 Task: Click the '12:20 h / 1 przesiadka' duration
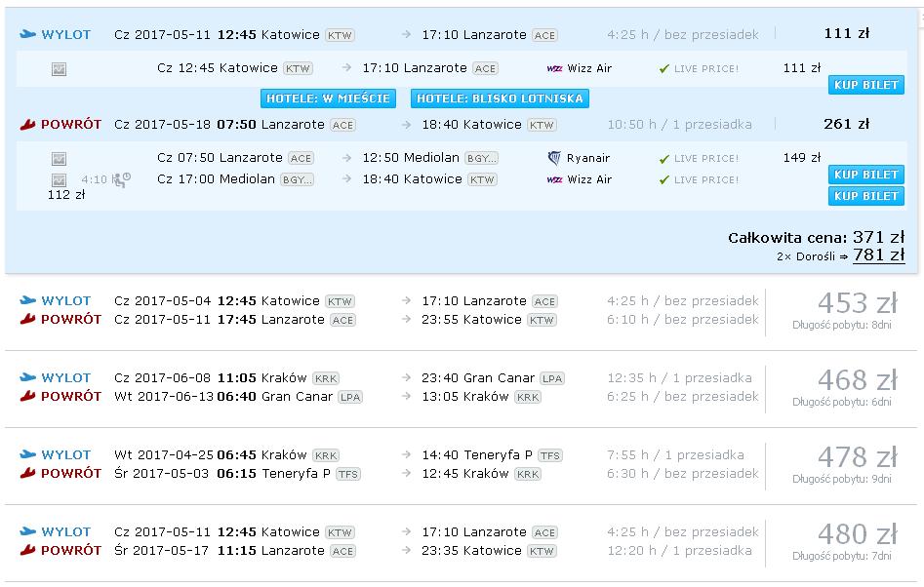click(x=679, y=551)
